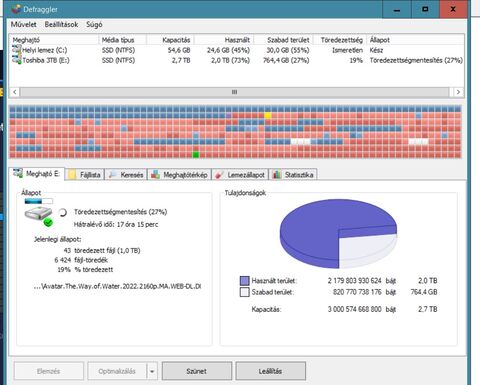Minimize the Defraggler window
This screenshot has width=480, height=385.
coord(397,9)
